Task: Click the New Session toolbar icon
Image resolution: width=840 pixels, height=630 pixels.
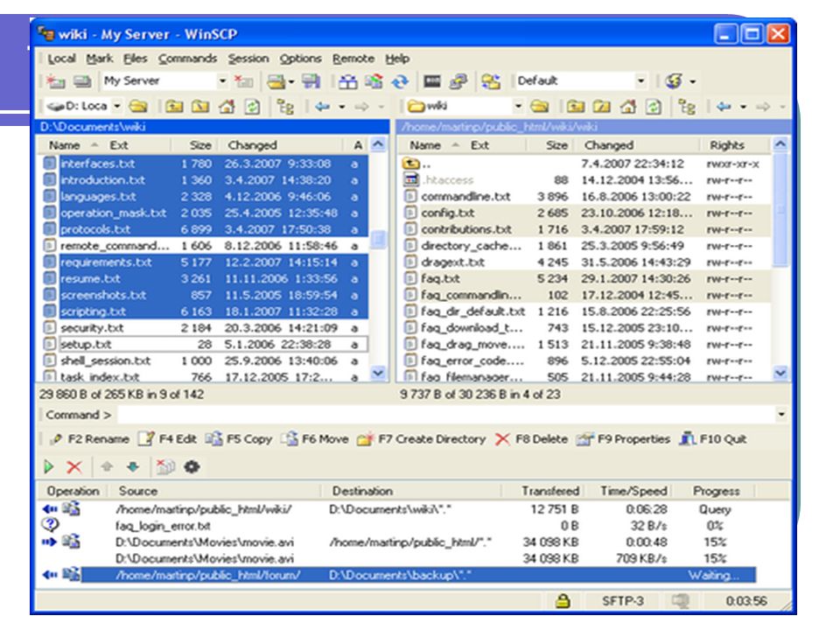Action: point(55,81)
